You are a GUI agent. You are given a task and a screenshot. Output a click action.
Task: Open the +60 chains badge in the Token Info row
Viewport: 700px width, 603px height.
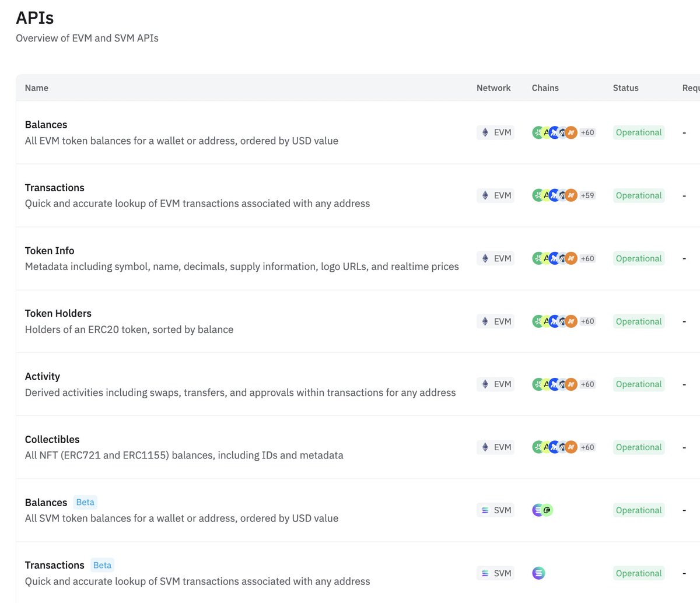587,258
